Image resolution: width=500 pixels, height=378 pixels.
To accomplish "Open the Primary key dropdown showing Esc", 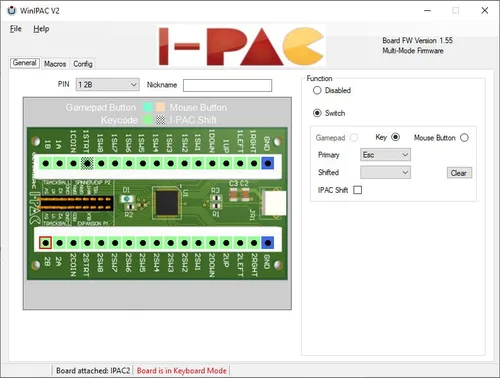I will click(385, 155).
